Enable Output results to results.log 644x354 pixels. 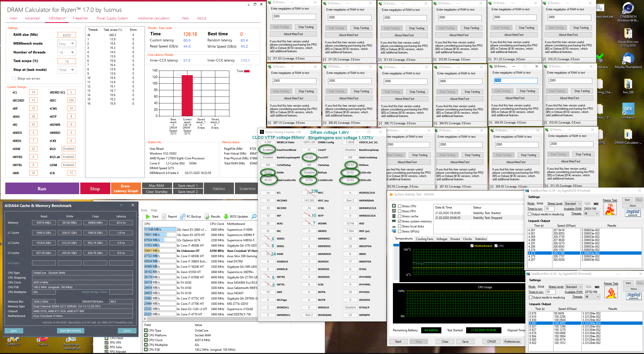click(529, 214)
